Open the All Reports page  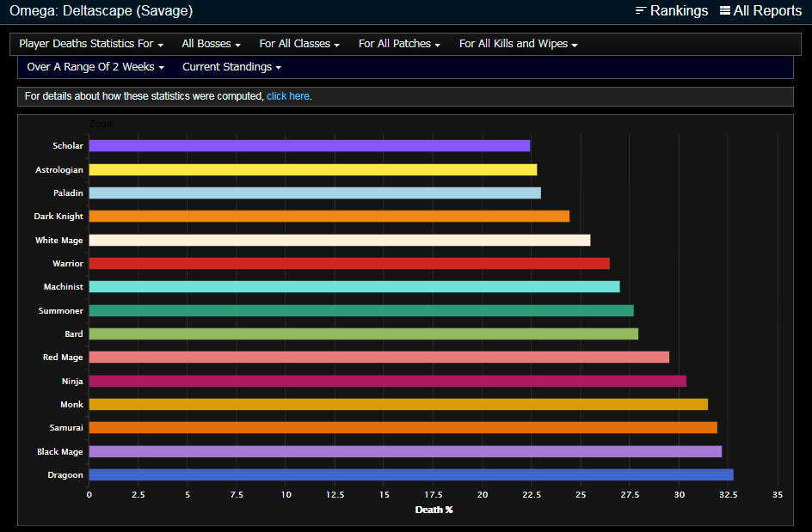click(767, 11)
